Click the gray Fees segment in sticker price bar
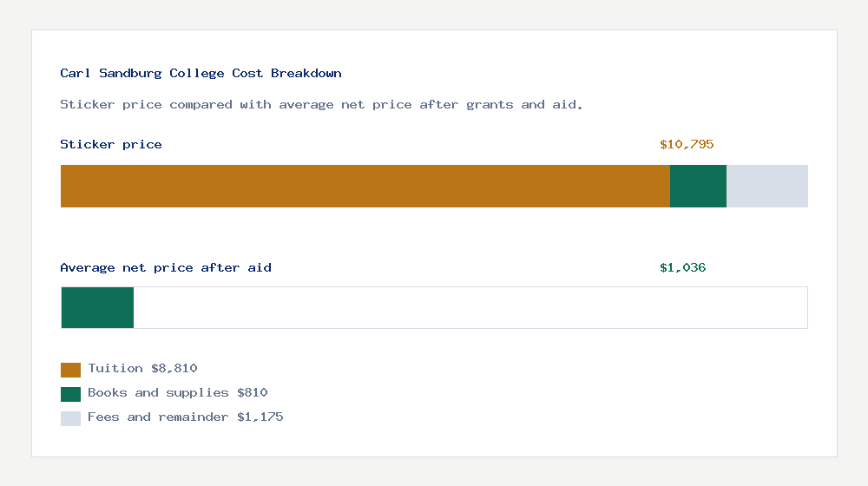 767,186
